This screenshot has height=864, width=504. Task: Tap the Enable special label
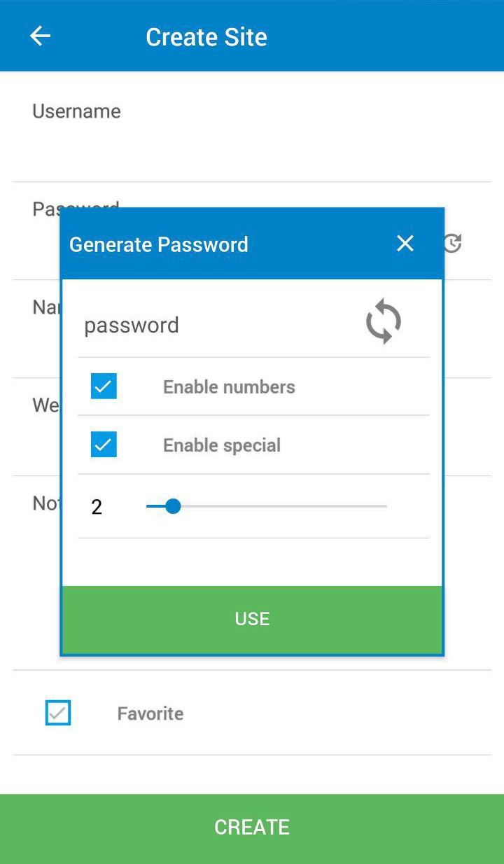coord(222,445)
